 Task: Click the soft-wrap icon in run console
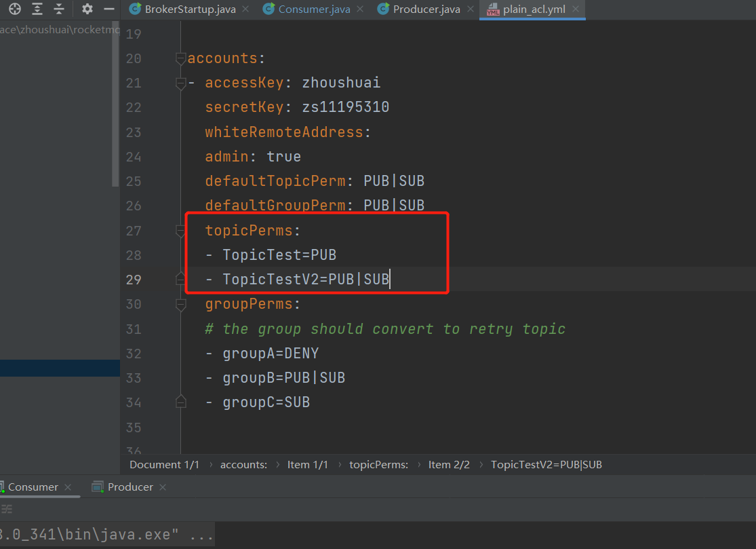click(7, 509)
